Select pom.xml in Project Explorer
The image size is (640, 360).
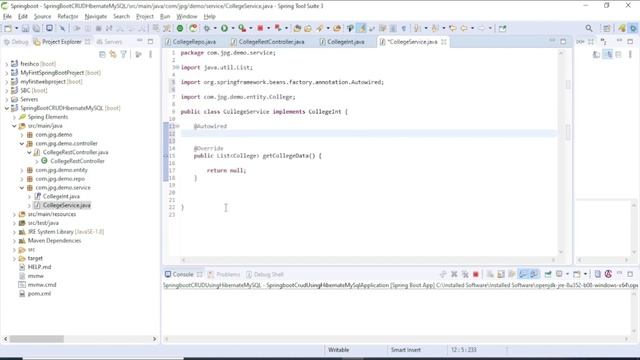coord(39,294)
